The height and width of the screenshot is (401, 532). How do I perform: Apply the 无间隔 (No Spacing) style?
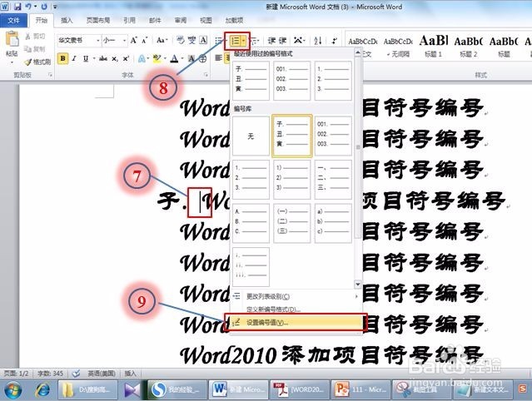coord(398,47)
